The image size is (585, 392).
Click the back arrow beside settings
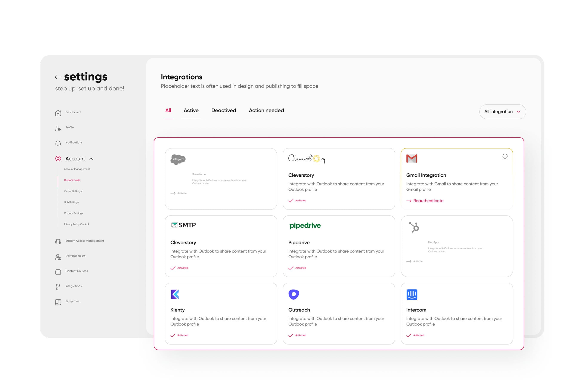(x=58, y=77)
